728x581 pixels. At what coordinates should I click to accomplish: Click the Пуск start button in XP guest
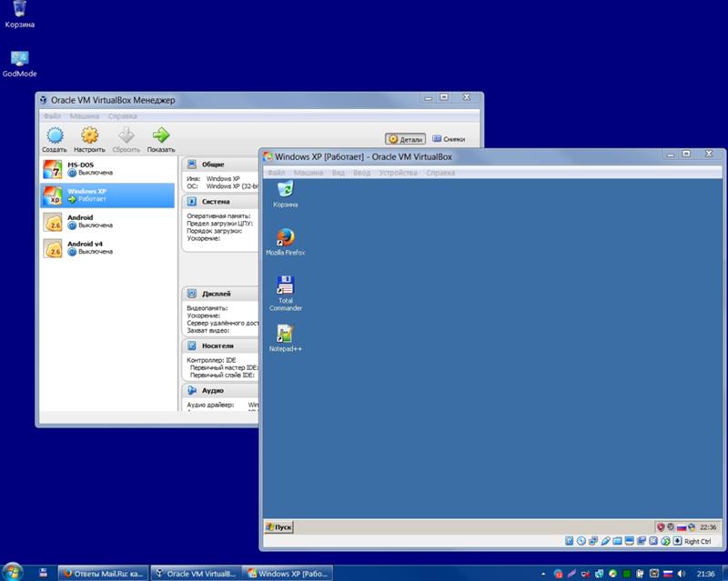click(x=278, y=526)
